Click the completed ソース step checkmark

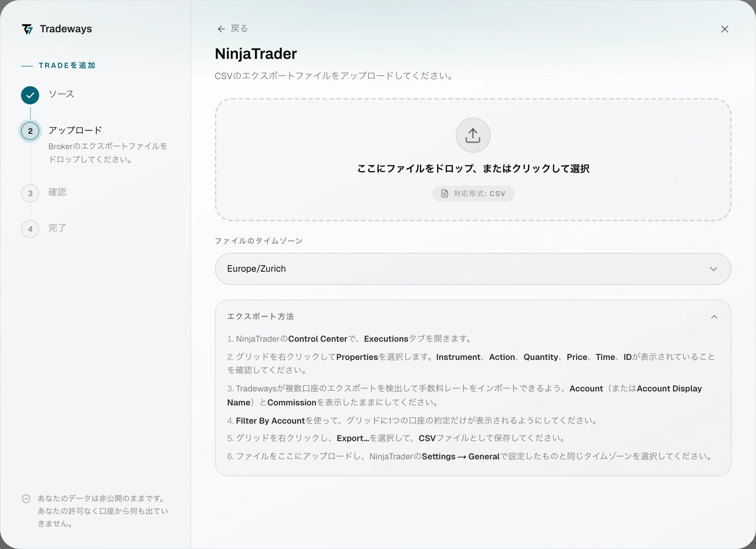[30, 95]
